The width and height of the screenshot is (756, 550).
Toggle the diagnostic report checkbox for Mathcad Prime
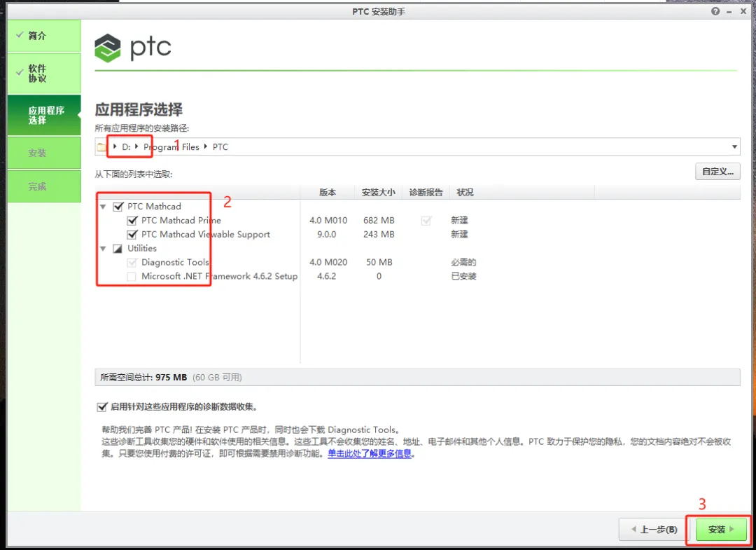(x=426, y=221)
